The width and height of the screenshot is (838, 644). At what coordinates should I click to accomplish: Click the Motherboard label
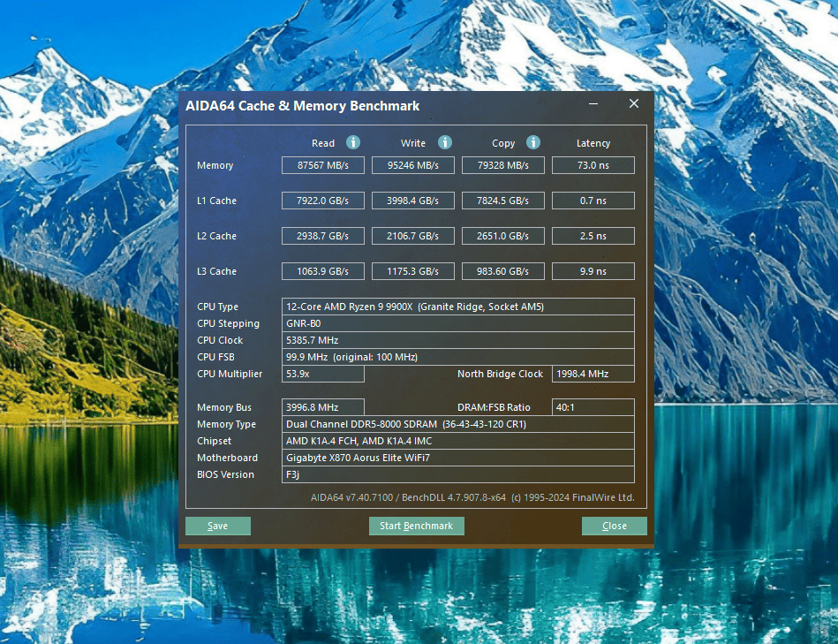227,458
